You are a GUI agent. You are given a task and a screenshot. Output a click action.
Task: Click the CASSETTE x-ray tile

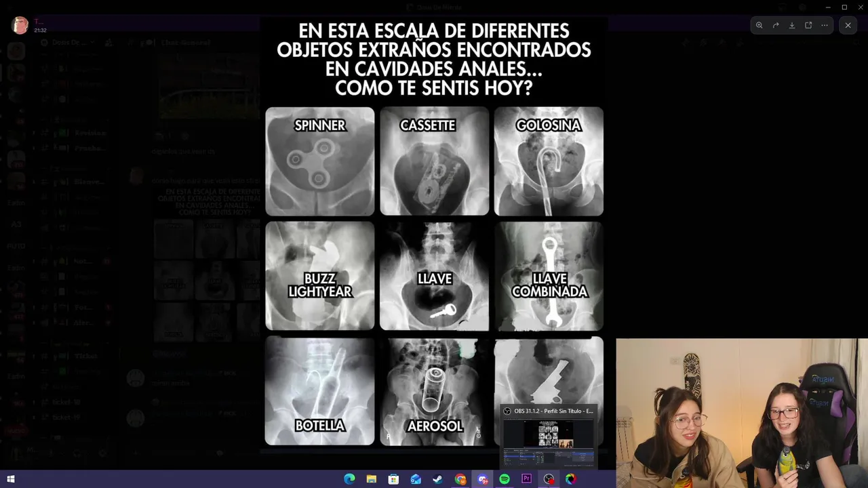tap(434, 161)
